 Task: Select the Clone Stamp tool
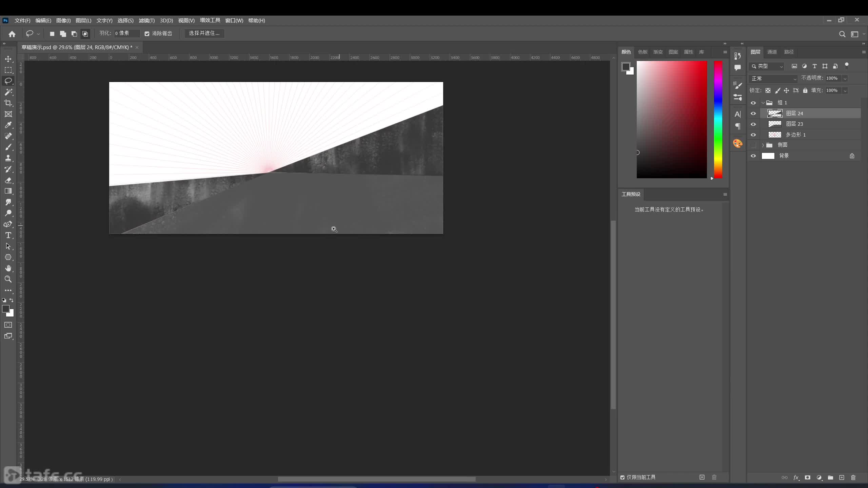tap(8, 158)
